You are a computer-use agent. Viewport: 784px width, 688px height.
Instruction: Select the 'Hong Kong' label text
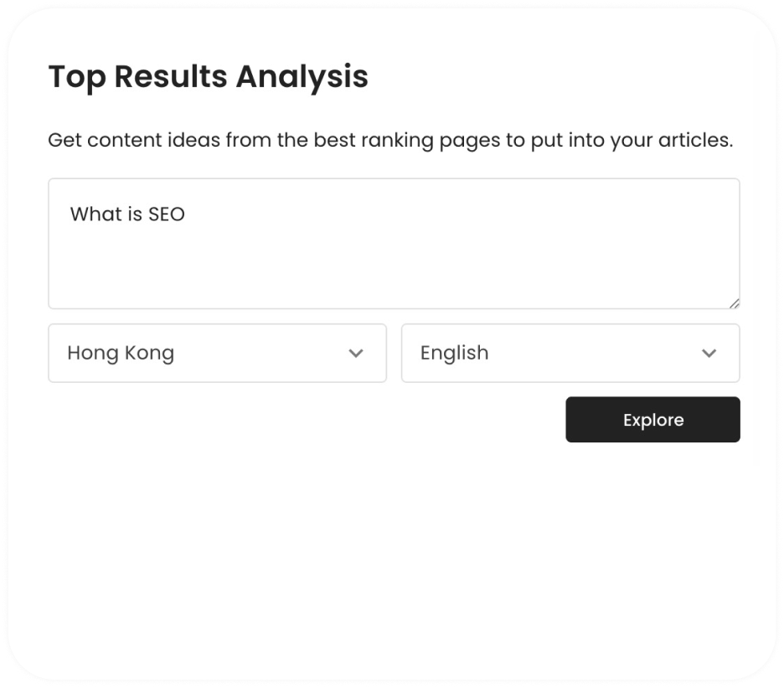pos(121,354)
